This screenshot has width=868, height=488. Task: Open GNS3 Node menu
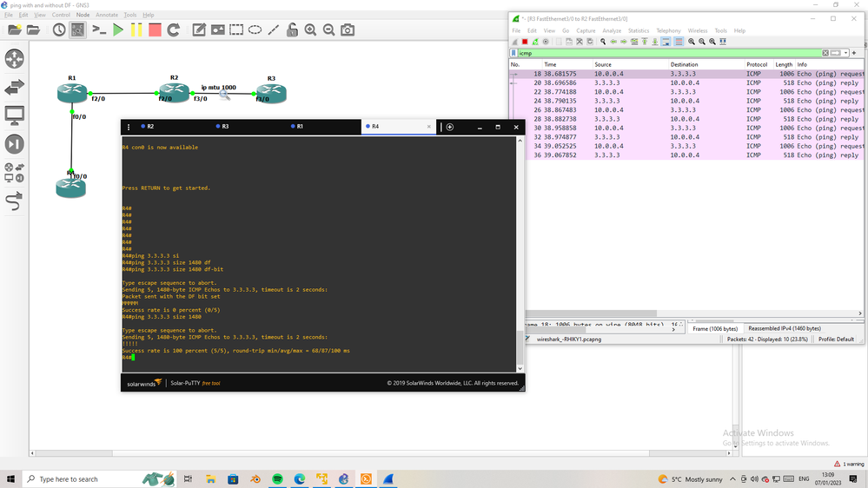(83, 15)
